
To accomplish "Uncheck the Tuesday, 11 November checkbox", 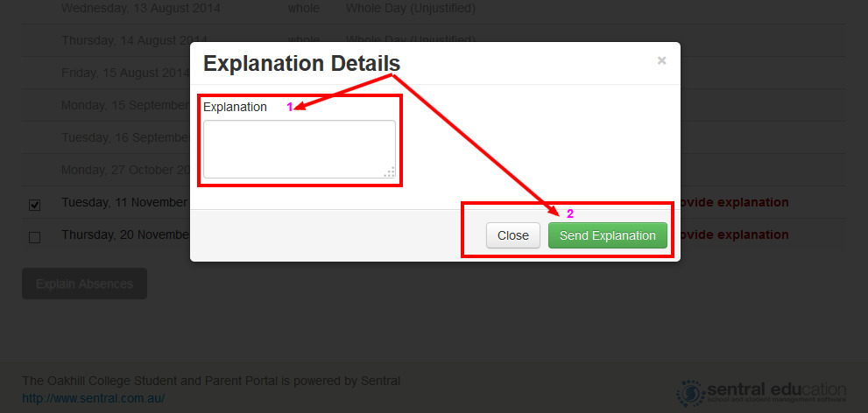I will (34, 205).
